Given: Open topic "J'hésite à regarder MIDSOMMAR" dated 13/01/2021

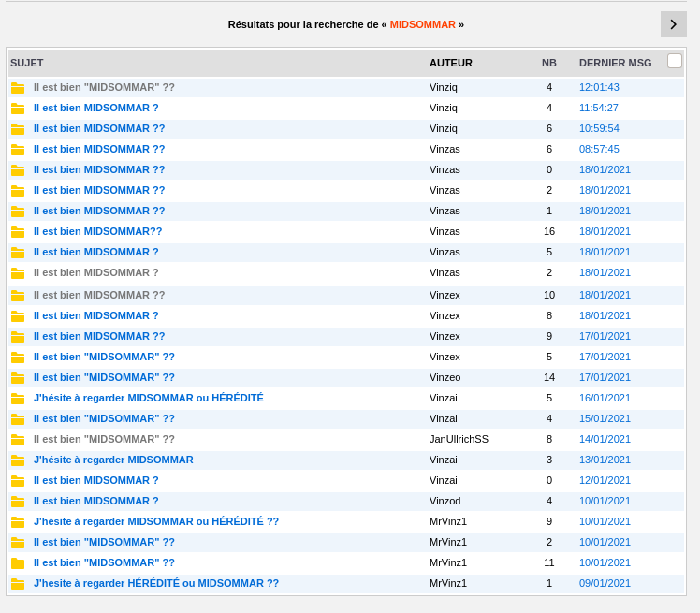Looking at the screenshot, I should click(113, 460).
